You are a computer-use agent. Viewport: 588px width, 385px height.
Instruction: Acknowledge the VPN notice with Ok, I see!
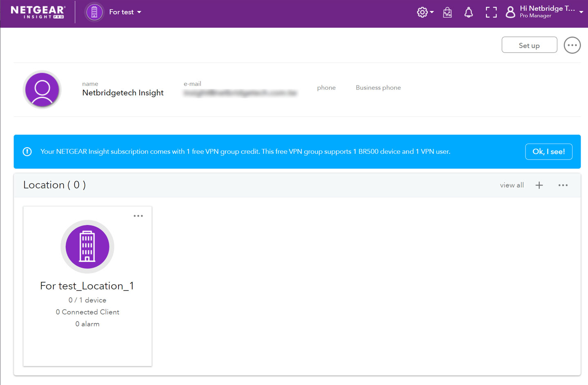tap(548, 151)
